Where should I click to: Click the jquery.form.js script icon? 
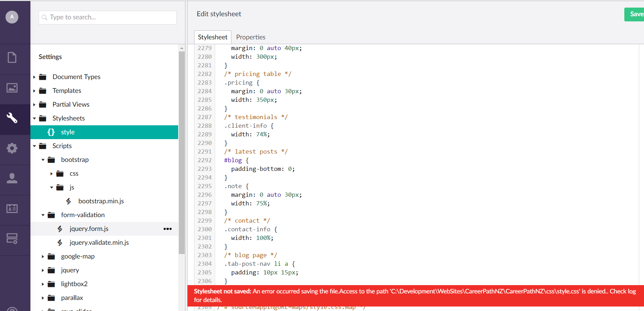pyautogui.click(x=60, y=229)
